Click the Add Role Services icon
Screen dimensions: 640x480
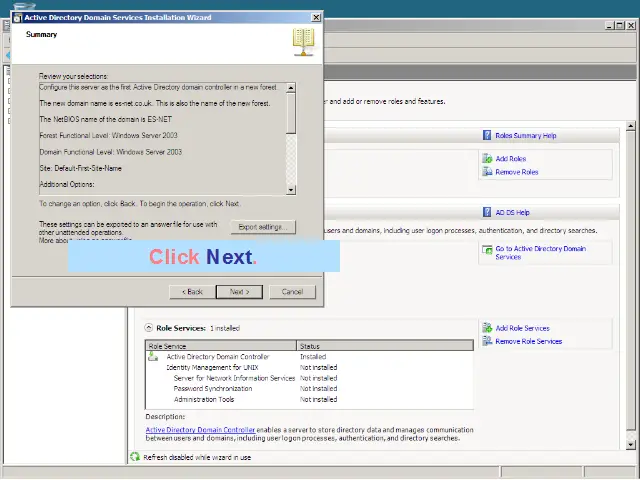[x=487, y=327]
